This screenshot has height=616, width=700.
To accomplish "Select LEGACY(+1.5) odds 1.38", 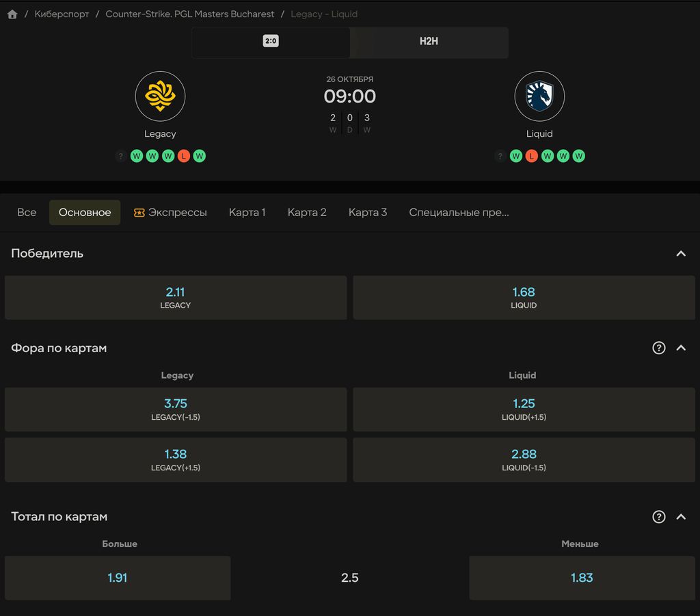I will click(176, 459).
